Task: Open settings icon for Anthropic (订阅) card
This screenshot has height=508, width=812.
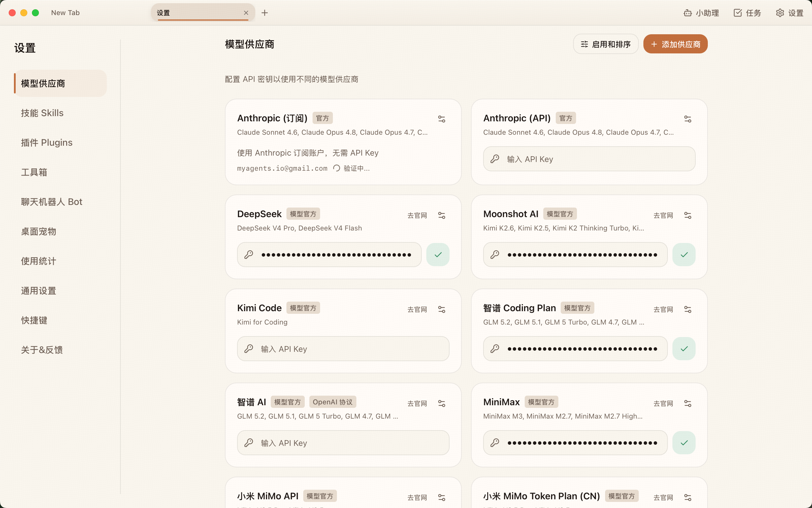Action: point(442,119)
